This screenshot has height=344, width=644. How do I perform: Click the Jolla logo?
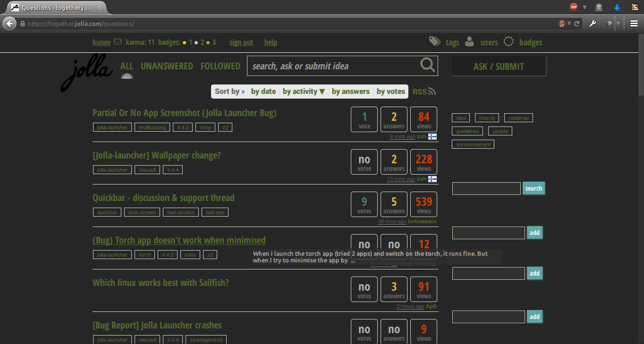86,72
